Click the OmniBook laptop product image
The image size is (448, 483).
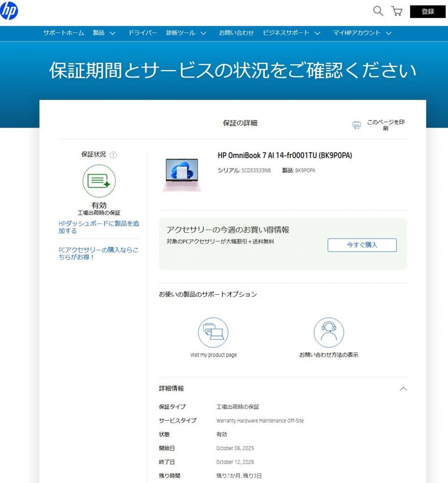pyautogui.click(x=182, y=175)
